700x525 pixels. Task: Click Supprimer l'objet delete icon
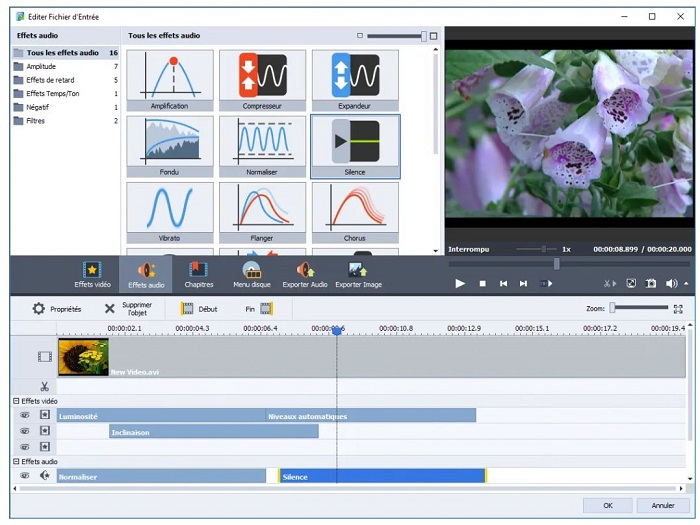tap(110, 309)
